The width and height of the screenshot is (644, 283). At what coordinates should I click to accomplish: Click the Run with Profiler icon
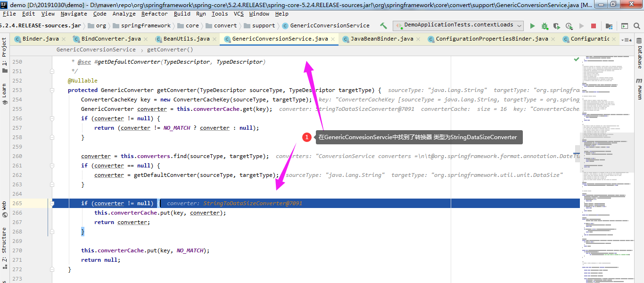point(569,26)
